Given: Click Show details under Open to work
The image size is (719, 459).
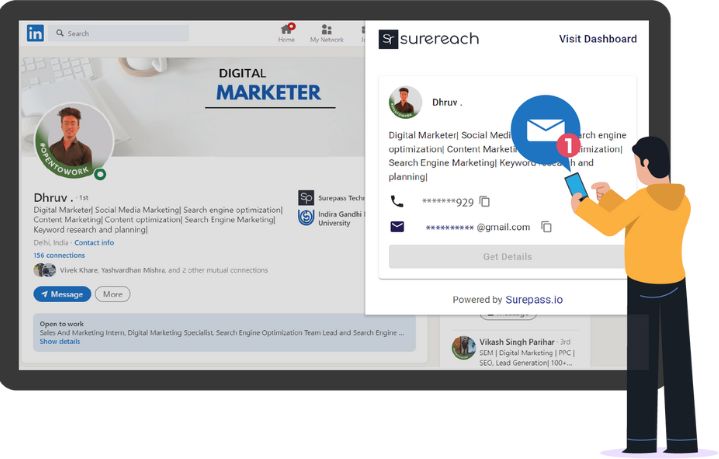Looking at the screenshot, I should pos(60,341).
